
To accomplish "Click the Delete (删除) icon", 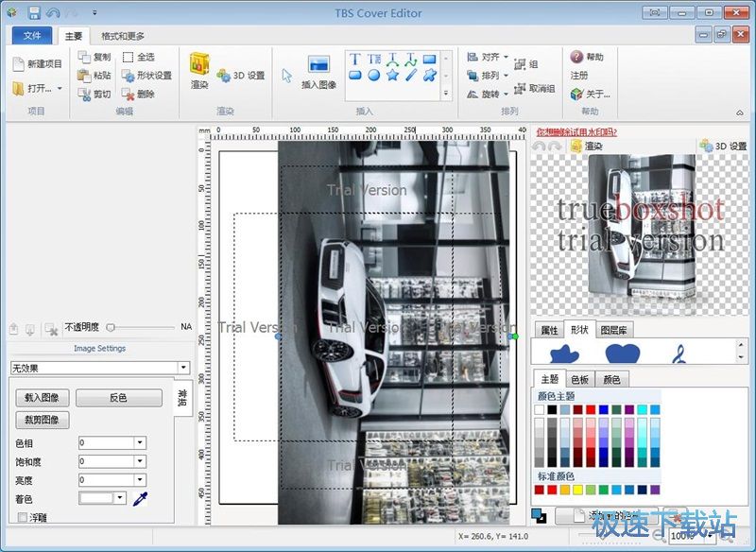I will [129, 94].
